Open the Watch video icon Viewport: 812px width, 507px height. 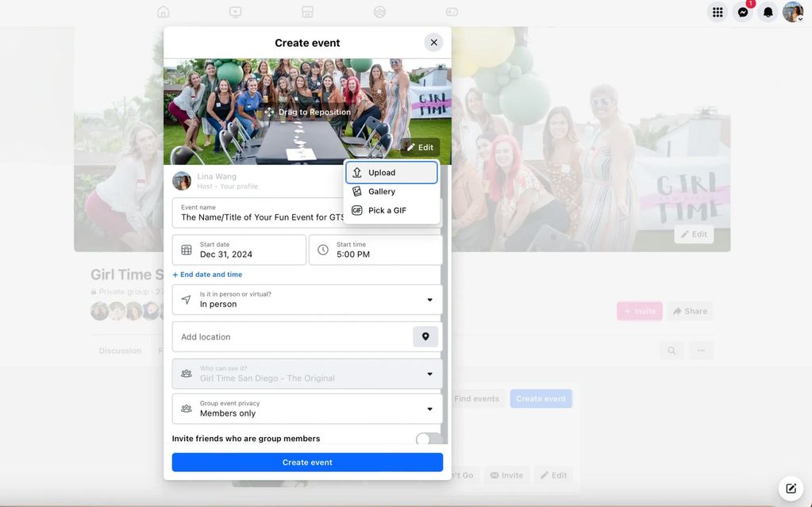(x=236, y=12)
